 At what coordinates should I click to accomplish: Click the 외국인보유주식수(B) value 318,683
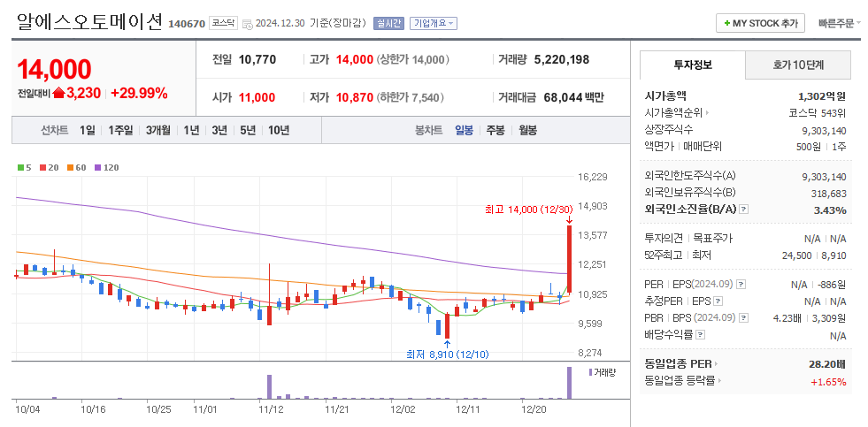(828, 194)
